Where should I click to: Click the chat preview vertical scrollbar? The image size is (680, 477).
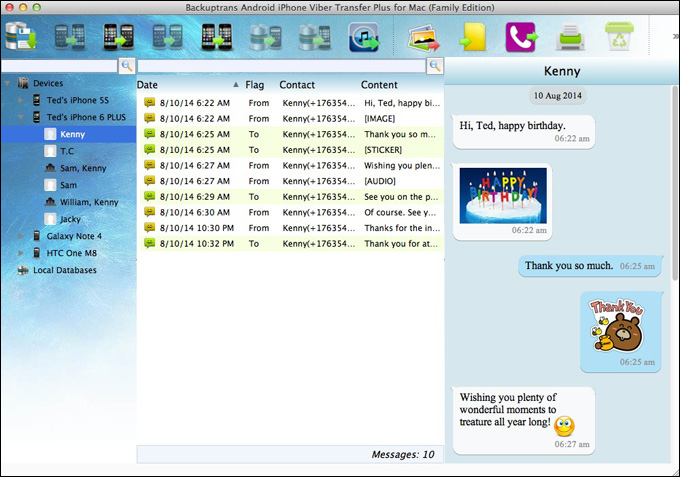[x=675, y=182]
